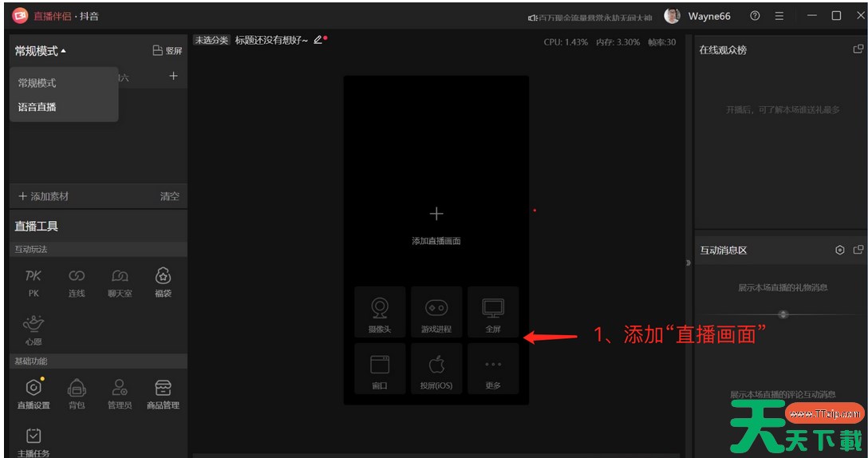Open the 背包 backpack
Image resolution: width=868 pixels, height=458 pixels.
(x=77, y=393)
